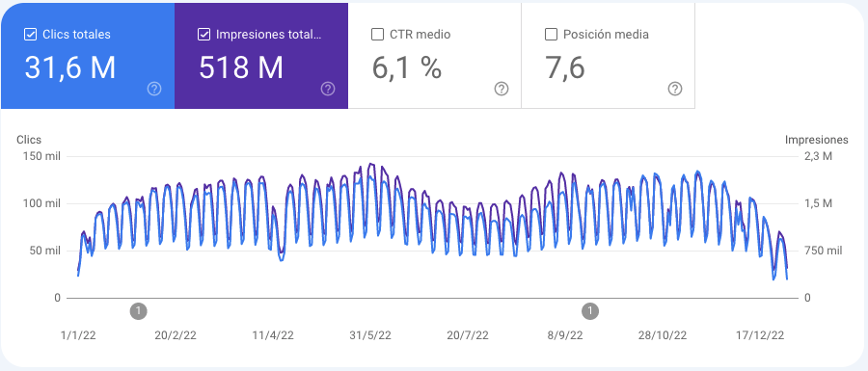
Task: Click the 31/5/22 date label
Action: pos(370,335)
